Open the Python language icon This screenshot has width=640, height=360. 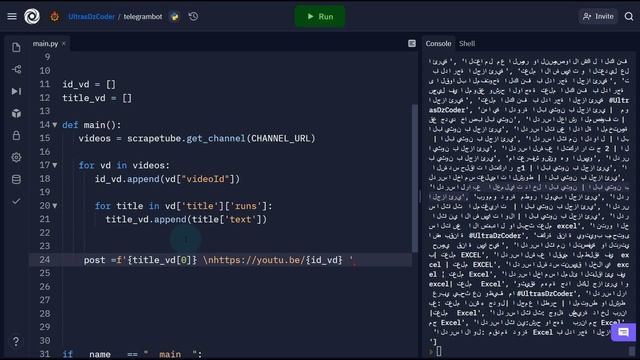click(x=175, y=17)
